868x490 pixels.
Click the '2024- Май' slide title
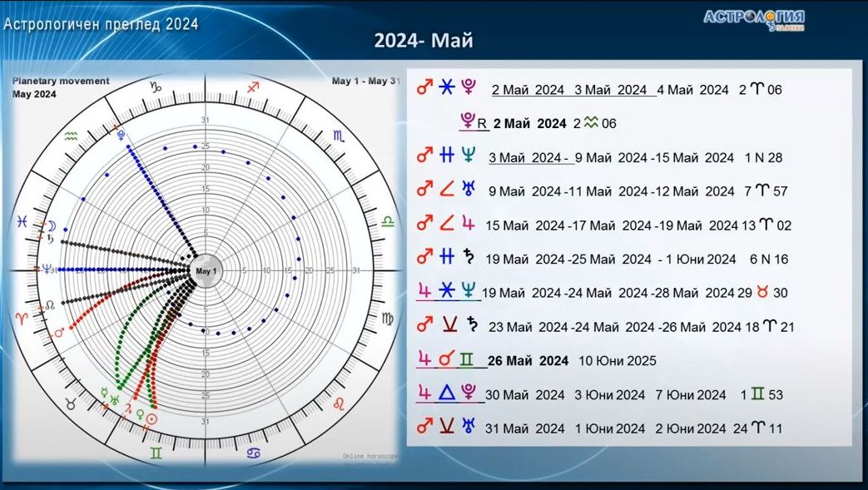click(424, 41)
